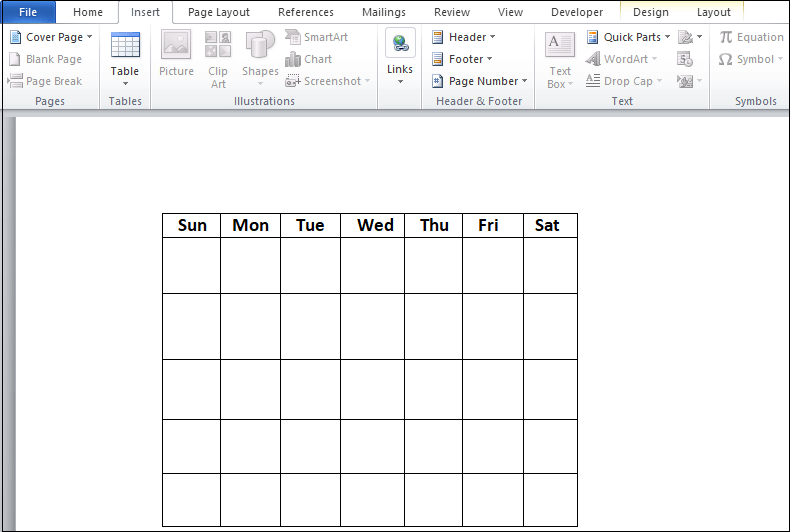Click the Screenshot tool icon
The height and width of the screenshot is (532, 790).
click(x=293, y=81)
